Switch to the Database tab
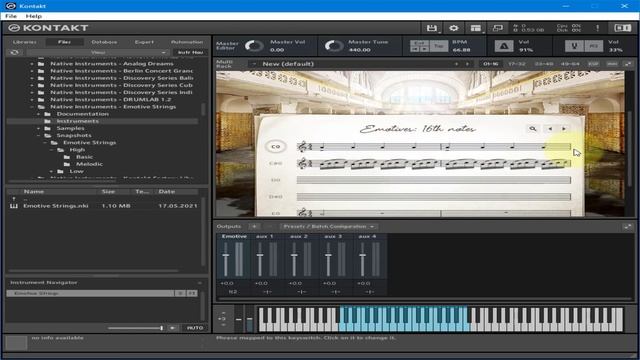The height and width of the screenshot is (360, 640). (104, 42)
